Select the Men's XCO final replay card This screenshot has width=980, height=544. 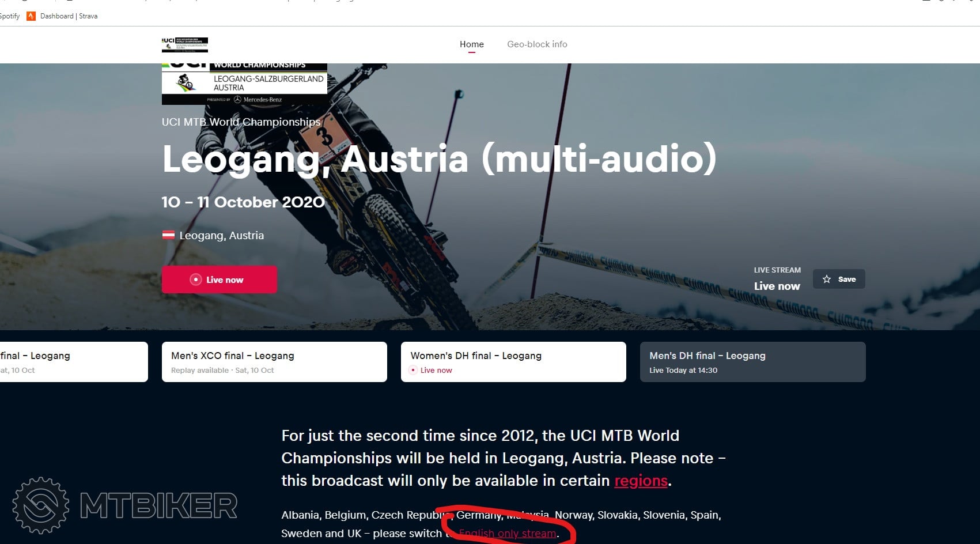coord(274,362)
